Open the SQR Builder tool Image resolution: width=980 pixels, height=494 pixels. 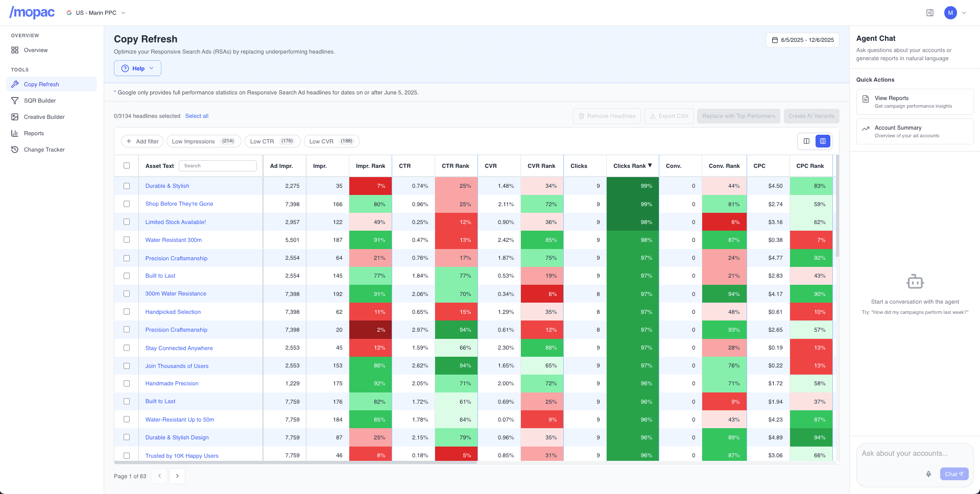point(15,101)
